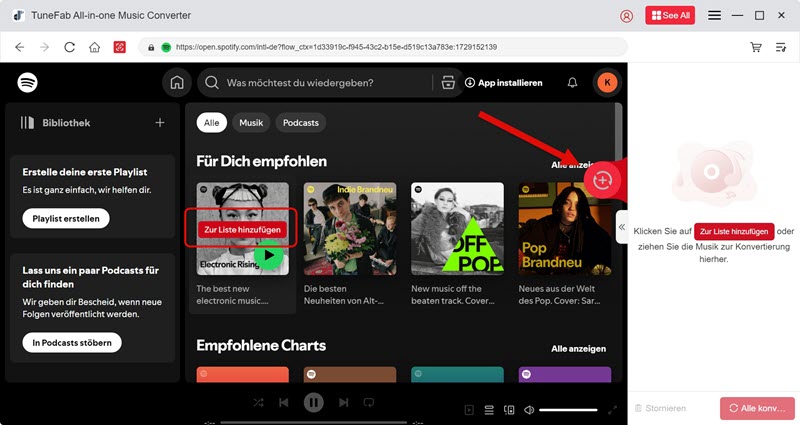Collapse the conversion side panel arrow

point(621,227)
